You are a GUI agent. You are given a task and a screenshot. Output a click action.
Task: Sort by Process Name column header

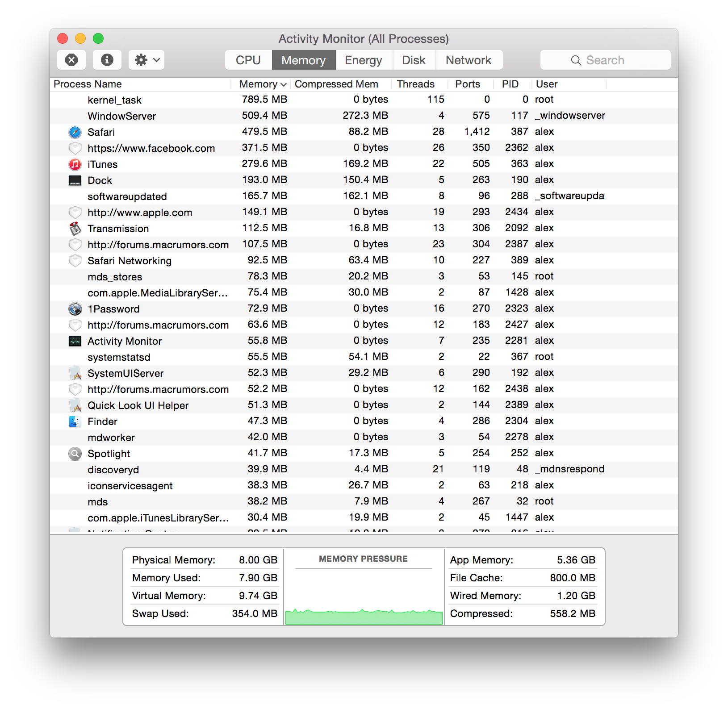[141, 84]
